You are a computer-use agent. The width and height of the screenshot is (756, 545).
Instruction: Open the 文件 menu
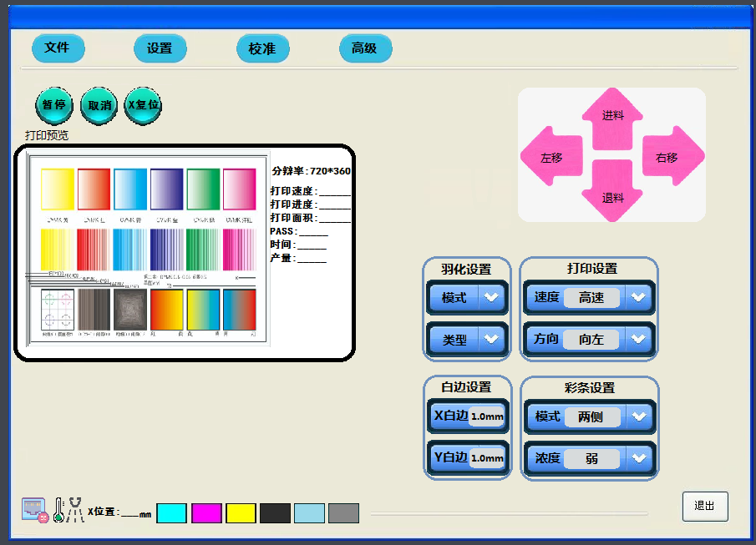point(58,48)
